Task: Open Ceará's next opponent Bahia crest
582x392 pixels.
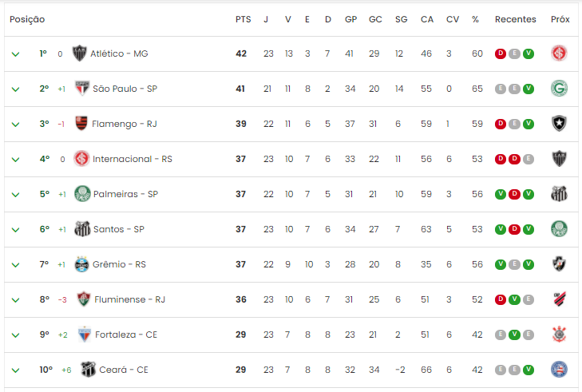Action: click(x=559, y=370)
